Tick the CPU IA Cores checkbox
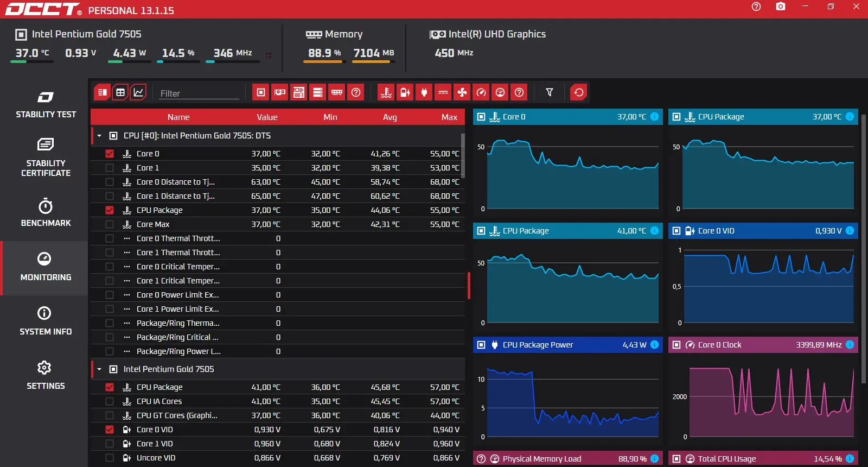 pyautogui.click(x=110, y=401)
